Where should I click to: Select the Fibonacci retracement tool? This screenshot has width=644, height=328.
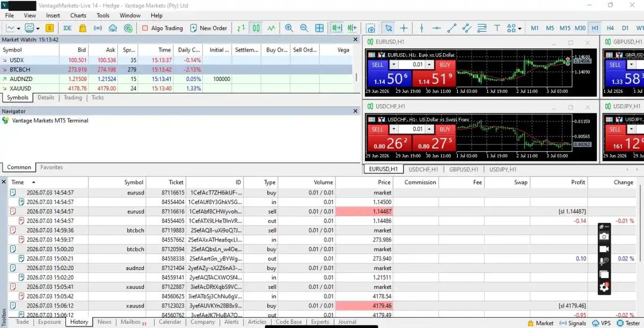click(482, 28)
